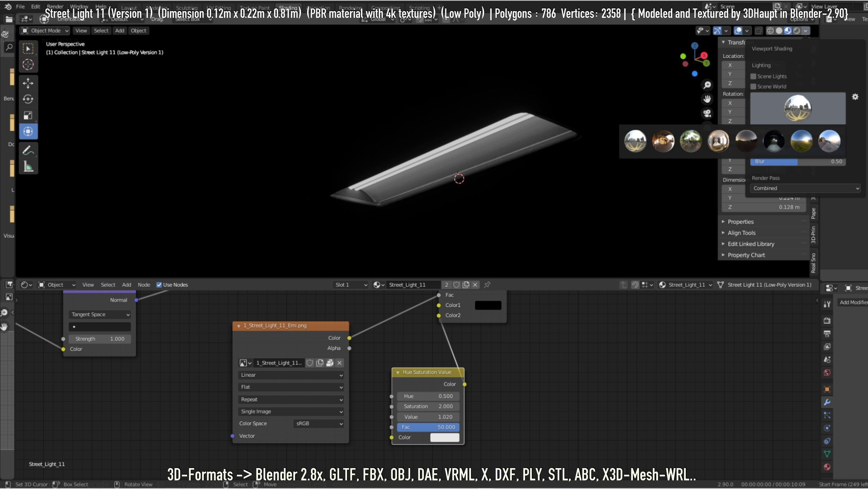
Task: Pin the node editor material
Action: (x=487, y=285)
